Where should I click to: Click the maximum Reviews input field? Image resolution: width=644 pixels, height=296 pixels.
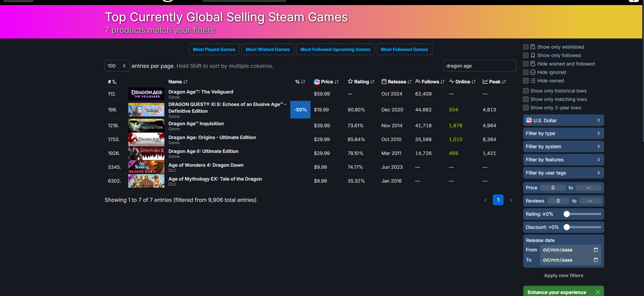pyautogui.click(x=590, y=201)
